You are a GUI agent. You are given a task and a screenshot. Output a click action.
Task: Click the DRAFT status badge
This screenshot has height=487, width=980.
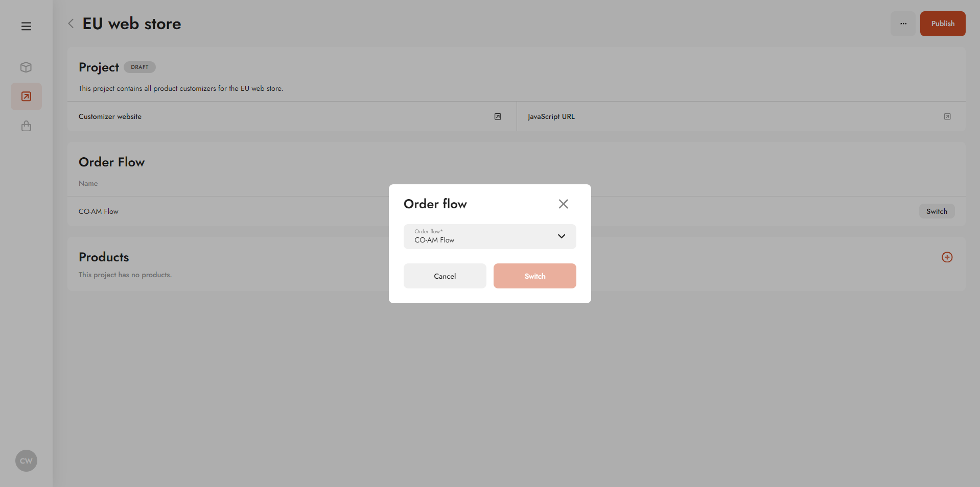coord(139,67)
